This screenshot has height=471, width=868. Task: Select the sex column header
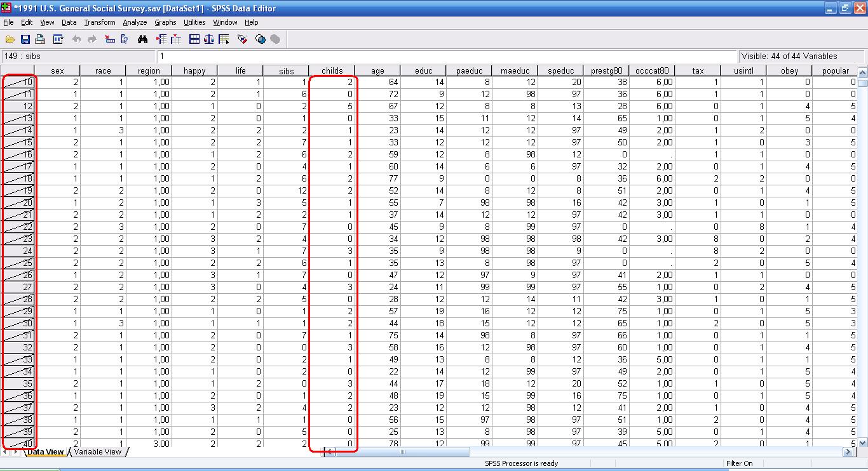tap(57, 70)
